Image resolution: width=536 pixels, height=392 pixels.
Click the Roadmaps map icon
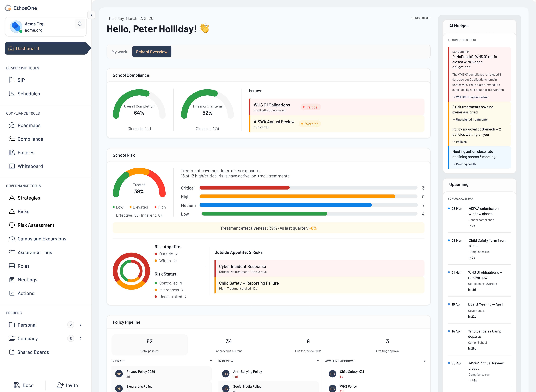[12, 125]
